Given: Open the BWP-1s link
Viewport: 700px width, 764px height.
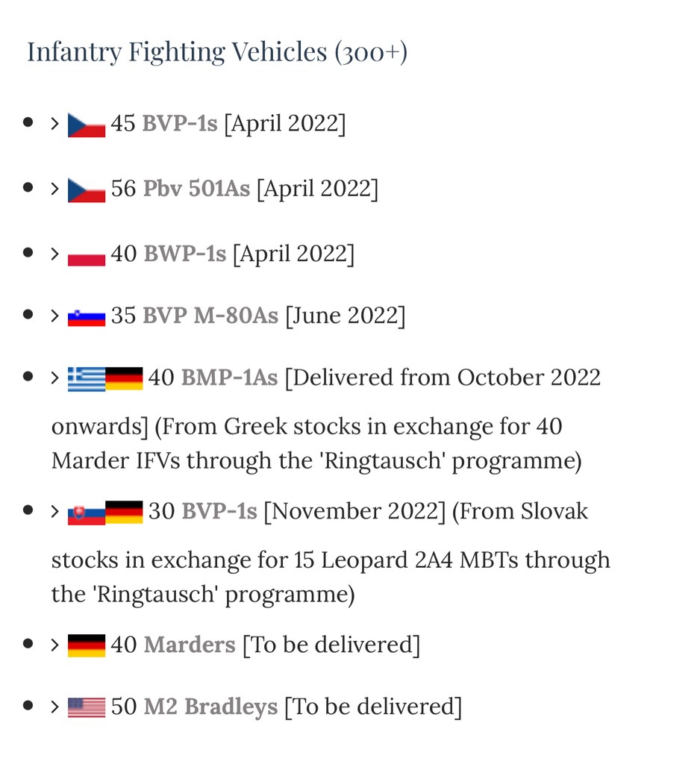Looking at the screenshot, I should (x=184, y=254).
